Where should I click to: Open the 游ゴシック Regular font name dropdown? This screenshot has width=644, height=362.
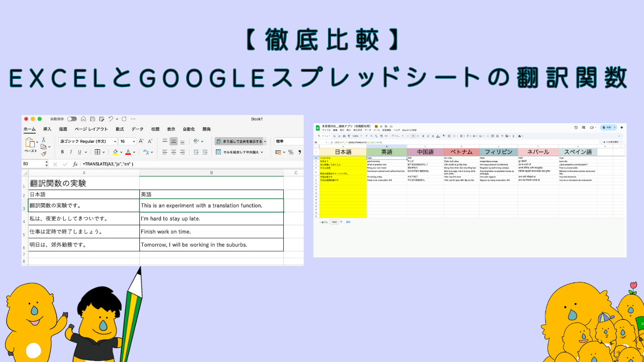(x=88, y=142)
